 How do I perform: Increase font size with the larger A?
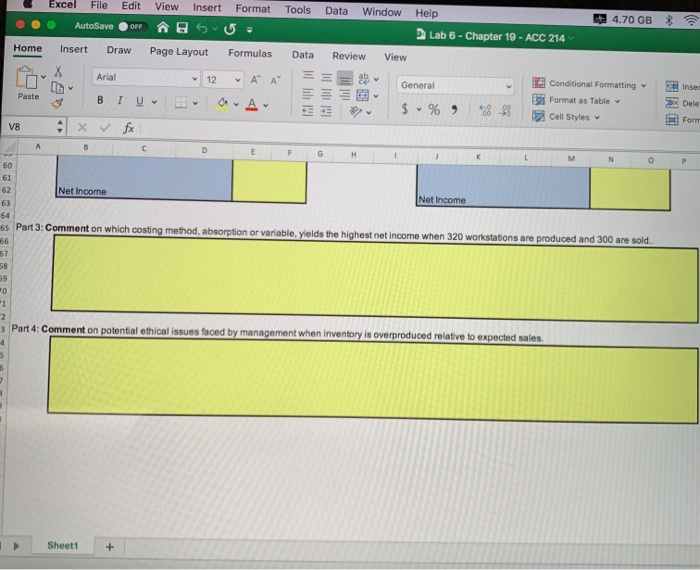pos(255,80)
